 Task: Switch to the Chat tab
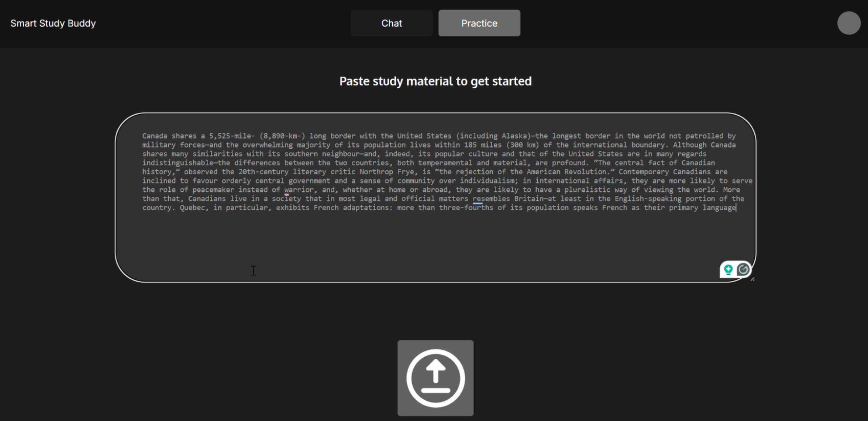tap(392, 23)
